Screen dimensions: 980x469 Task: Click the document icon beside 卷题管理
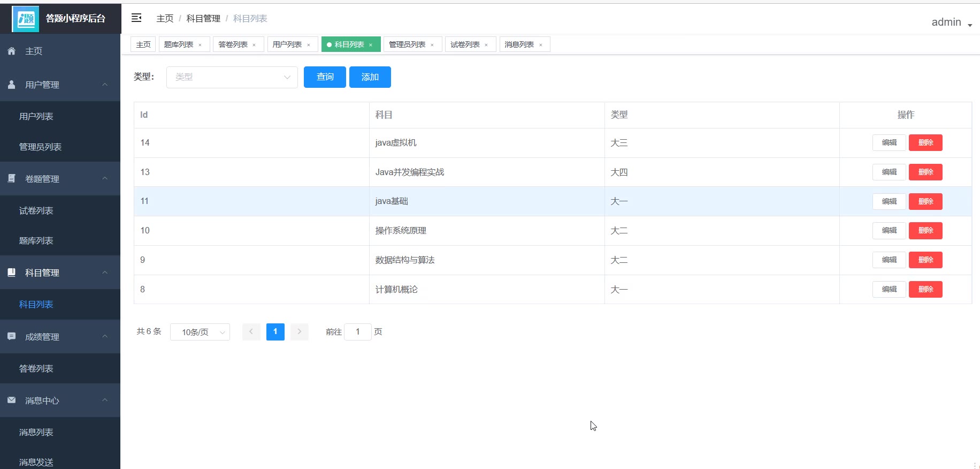[x=11, y=178]
